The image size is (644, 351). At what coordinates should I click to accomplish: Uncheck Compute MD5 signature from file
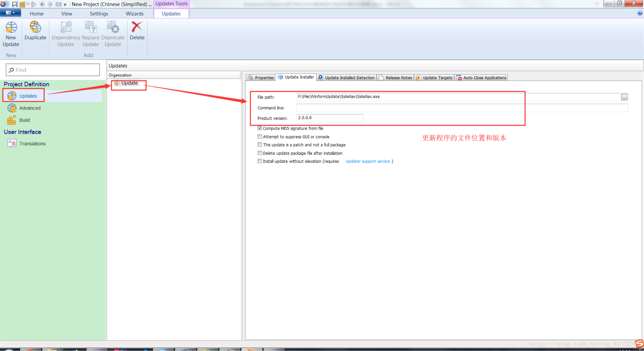click(x=259, y=128)
